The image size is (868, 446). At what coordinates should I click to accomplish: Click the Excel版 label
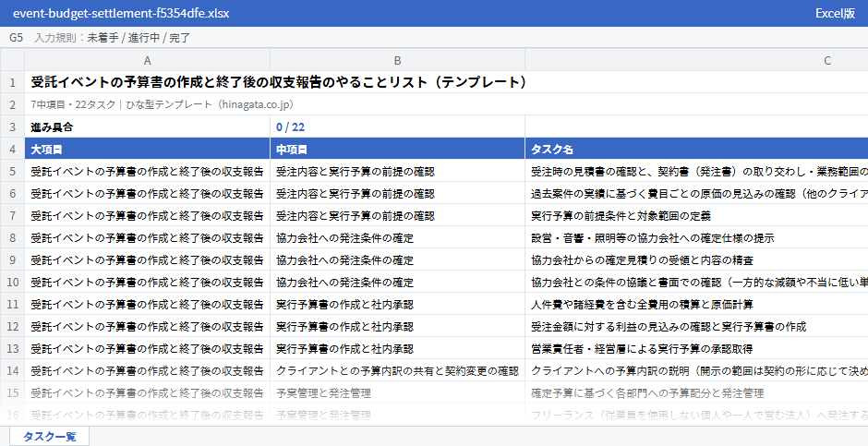point(835,13)
